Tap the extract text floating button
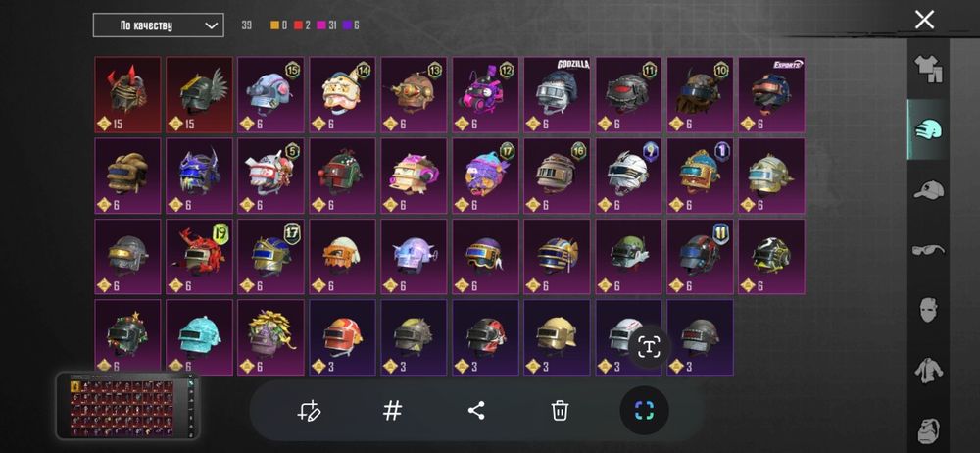 649,347
